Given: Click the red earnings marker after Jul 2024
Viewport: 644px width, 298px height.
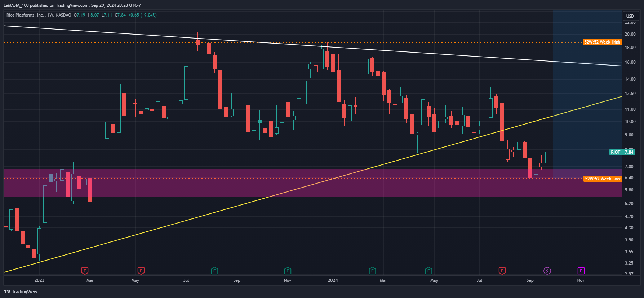Looking at the screenshot, I should point(502,271).
